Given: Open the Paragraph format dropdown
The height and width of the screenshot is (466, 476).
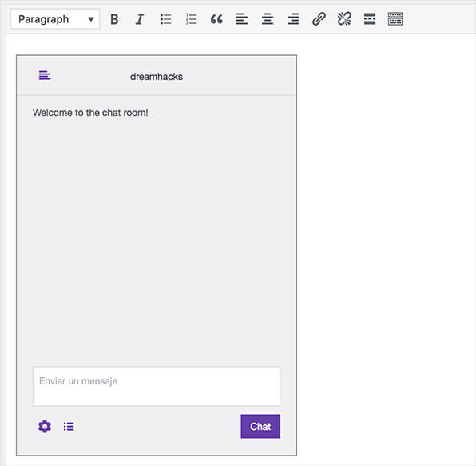Looking at the screenshot, I should point(55,19).
